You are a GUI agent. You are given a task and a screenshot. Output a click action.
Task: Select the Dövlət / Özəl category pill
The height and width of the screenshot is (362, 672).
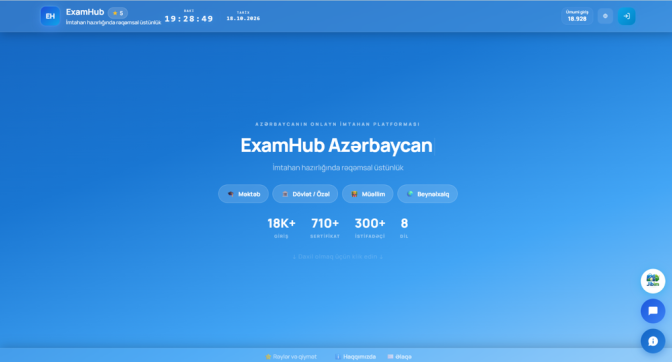(x=305, y=194)
